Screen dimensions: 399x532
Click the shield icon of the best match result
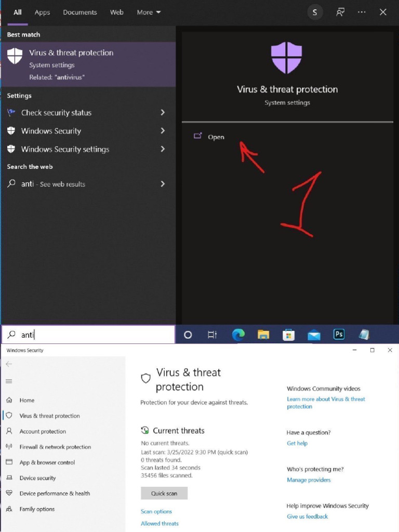coord(15,56)
